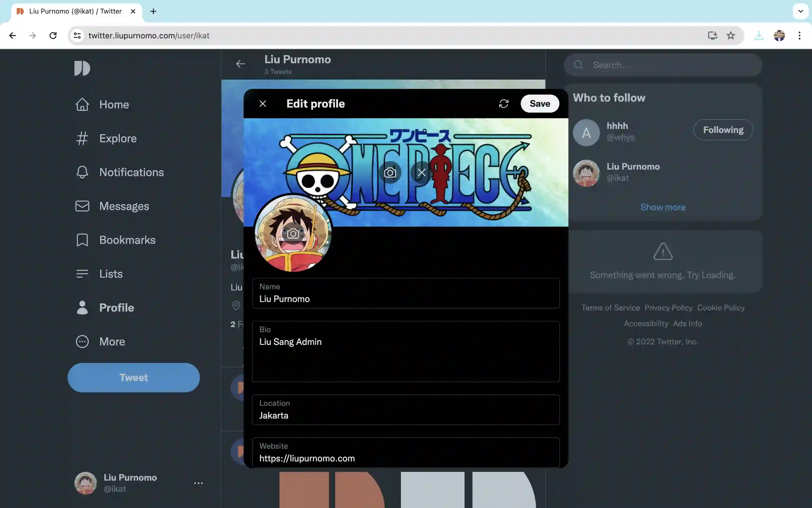Select the Liu Purnomo (@ikat) tab
The height and width of the screenshot is (508, 812).
pyautogui.click(x=76, y=11)
